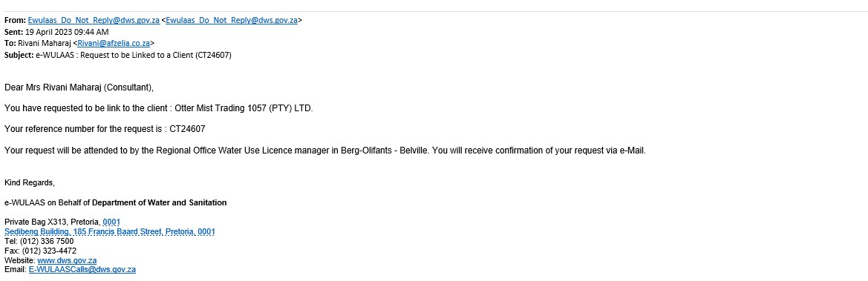Click the bold From label in header
The height and width of the screenshot is (281, 868).
(x=15, y=21)
